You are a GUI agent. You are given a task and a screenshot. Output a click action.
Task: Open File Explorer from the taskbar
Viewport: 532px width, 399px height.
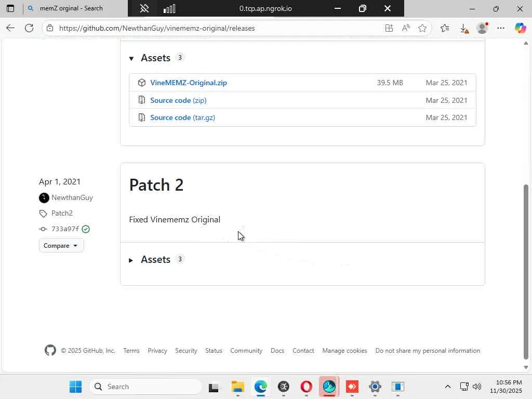[238, 387]
